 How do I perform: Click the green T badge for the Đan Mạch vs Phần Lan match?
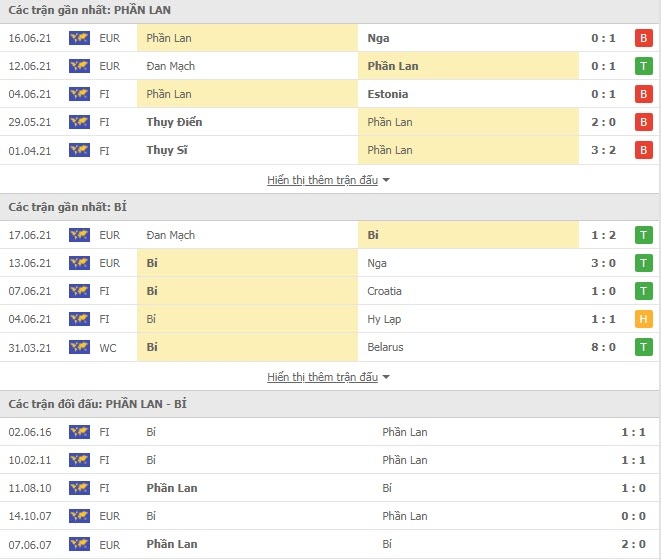click(643, 66)
